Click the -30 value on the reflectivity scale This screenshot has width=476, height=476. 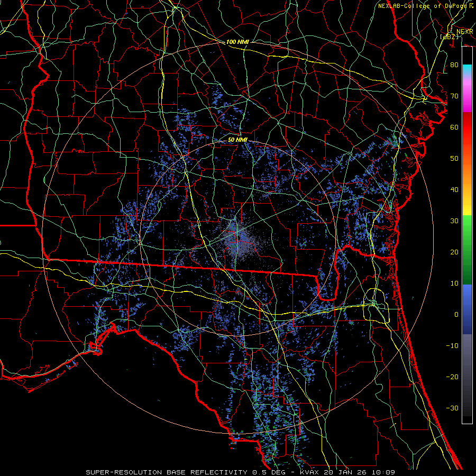[452, 408]
